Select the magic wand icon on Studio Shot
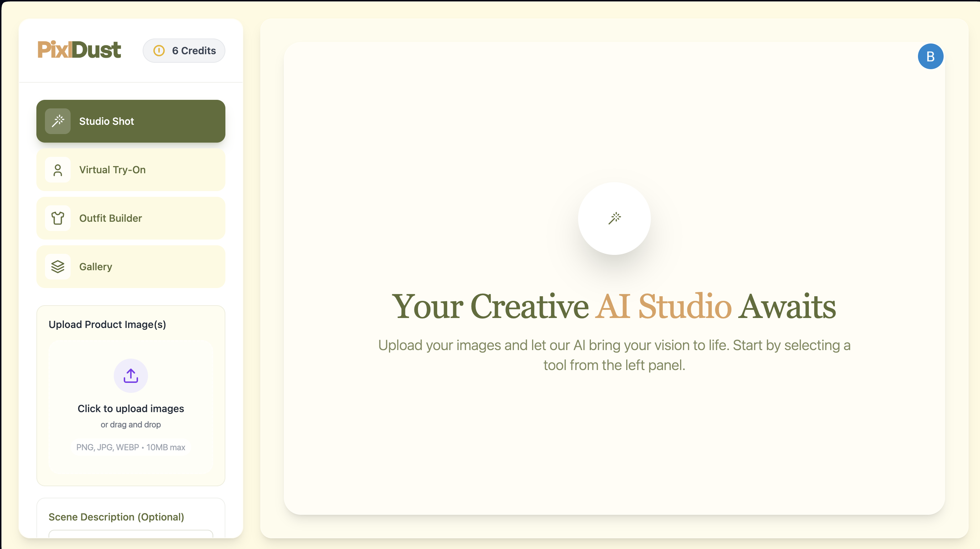This screenshot has width=980, height=549. pos(57,121)
